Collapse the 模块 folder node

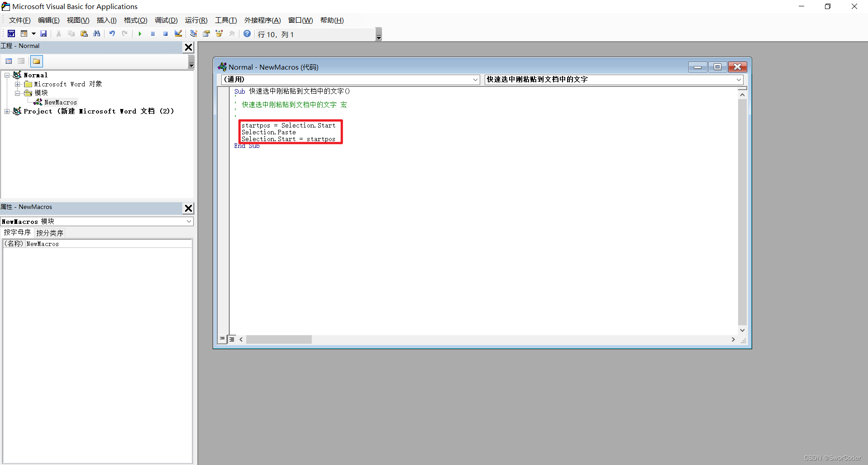tap(18, 93)
